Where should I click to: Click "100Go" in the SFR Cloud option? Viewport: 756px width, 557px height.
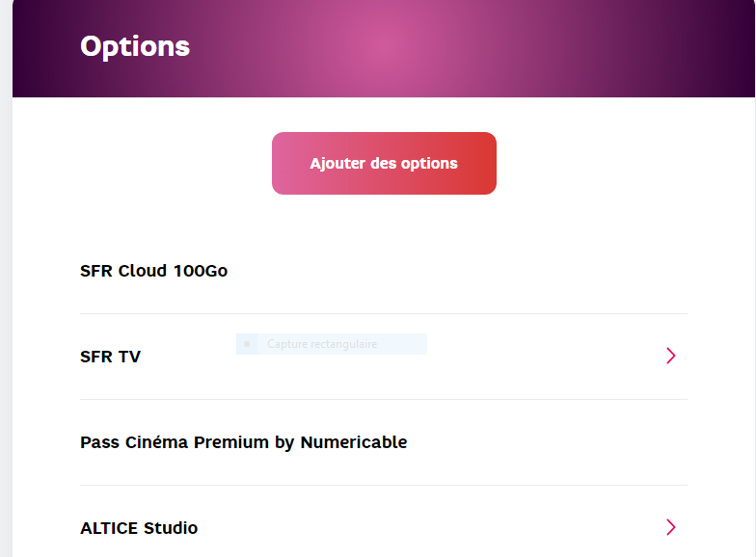(201, 271)
